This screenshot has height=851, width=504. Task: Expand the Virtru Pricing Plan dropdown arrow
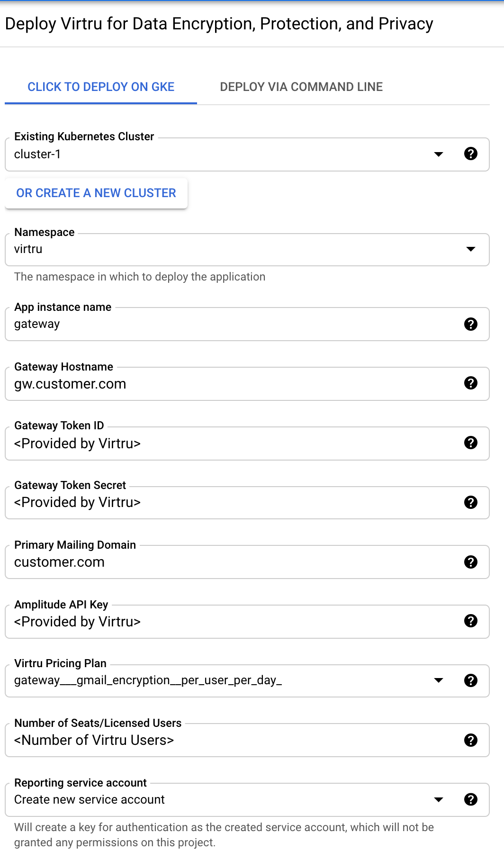pos(439,680)
